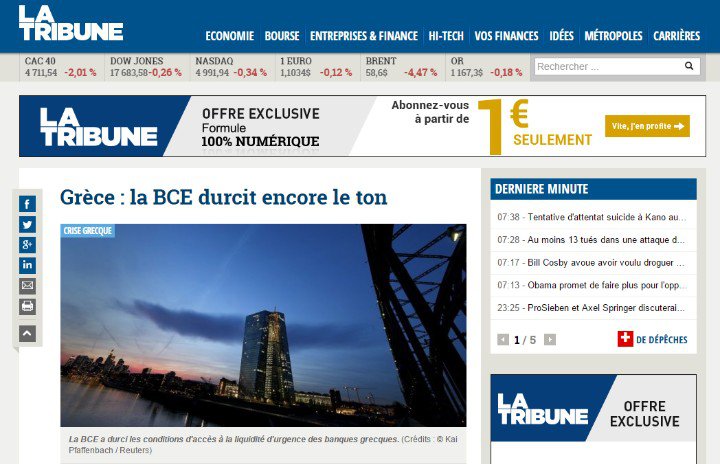Open VOS FINANCES section

pos(506,36)
